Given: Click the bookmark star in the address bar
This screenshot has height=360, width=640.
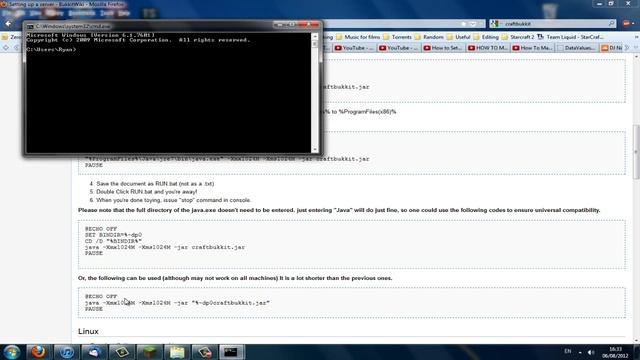Looking at the screenshot, I should click(464, 24).
